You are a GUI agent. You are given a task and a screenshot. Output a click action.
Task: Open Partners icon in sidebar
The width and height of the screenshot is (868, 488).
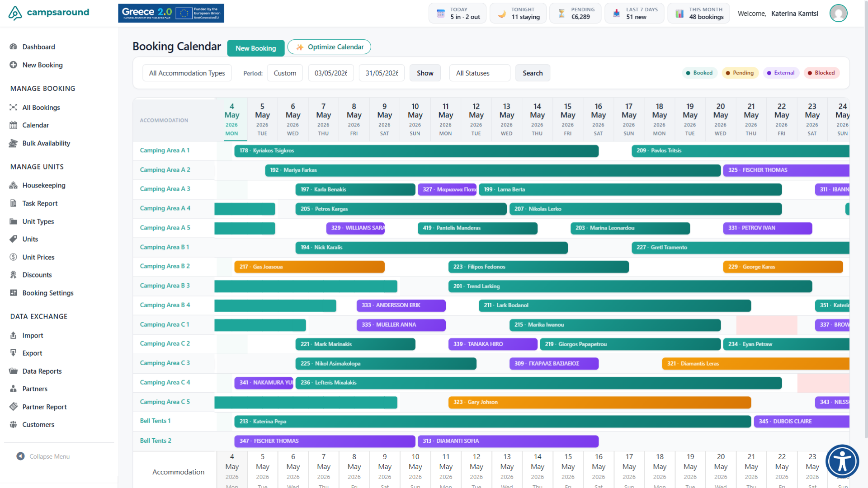(x=13, y=389)
